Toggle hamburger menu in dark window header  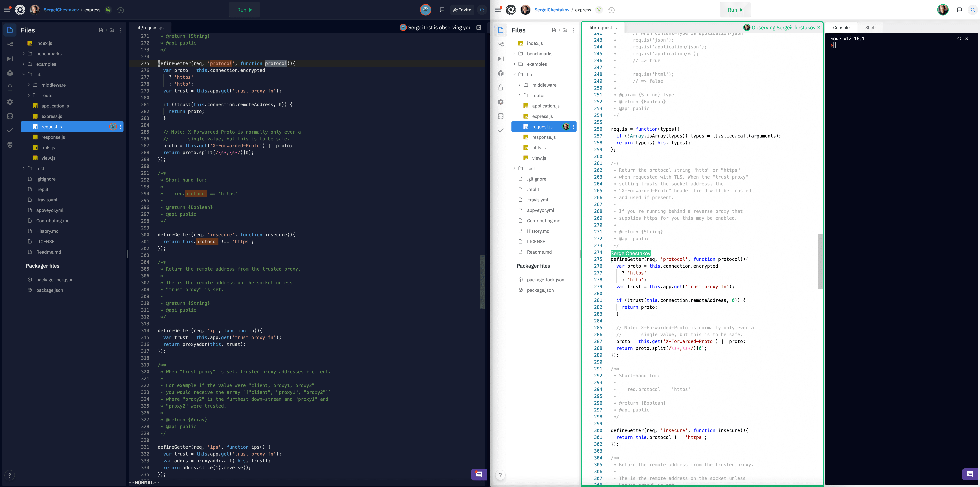point(7,10)
